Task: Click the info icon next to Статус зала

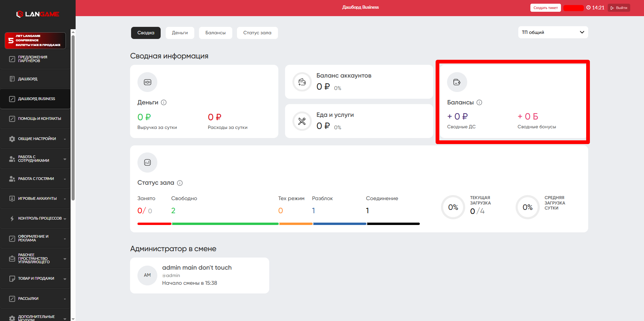Action: (x=180, y=183)
